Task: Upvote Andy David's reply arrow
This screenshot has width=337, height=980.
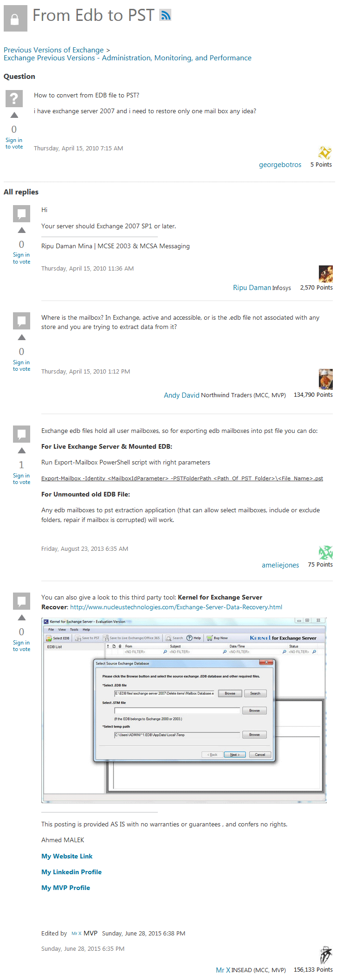Action: (x=22, y=337)
